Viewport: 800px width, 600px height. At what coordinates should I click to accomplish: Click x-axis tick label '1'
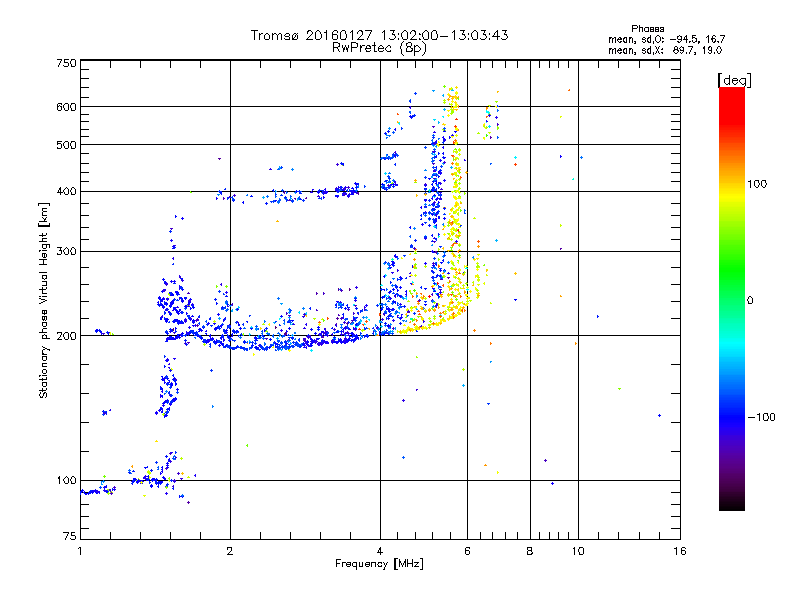80,551
